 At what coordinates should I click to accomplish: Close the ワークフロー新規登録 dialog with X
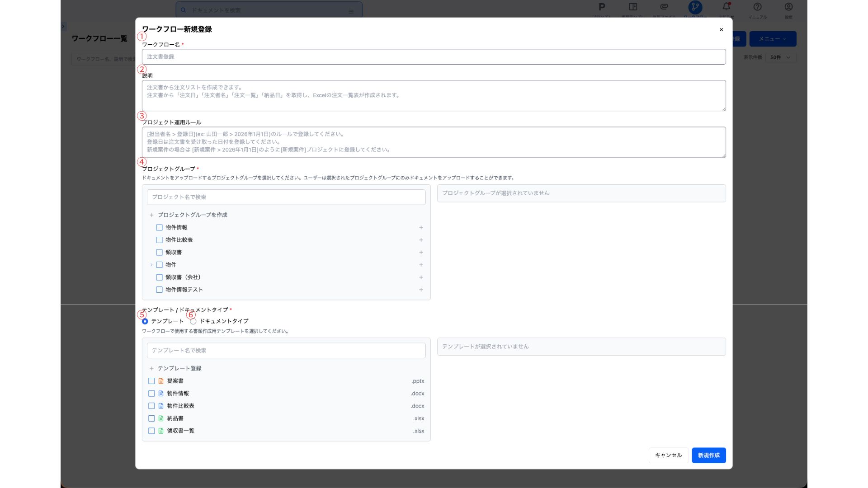(721, 30)
